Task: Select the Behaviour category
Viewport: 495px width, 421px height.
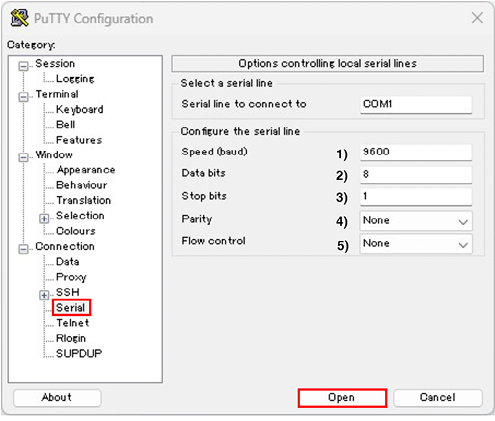Action: click(82, 185)
